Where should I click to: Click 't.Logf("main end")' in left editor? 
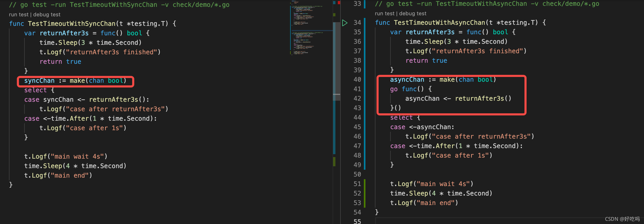click(58, 176)
